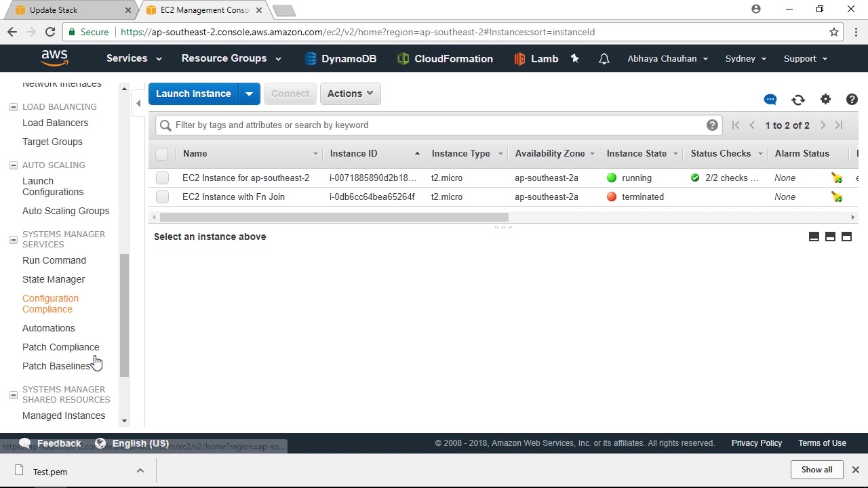The image size is (868, 488).
Task: Open Load Balancers in sidebar
Action: 55,123
